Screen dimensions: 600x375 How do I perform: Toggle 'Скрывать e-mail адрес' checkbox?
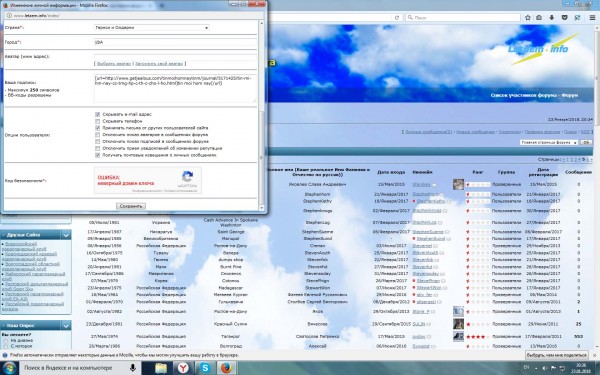(x=98, y=114)
